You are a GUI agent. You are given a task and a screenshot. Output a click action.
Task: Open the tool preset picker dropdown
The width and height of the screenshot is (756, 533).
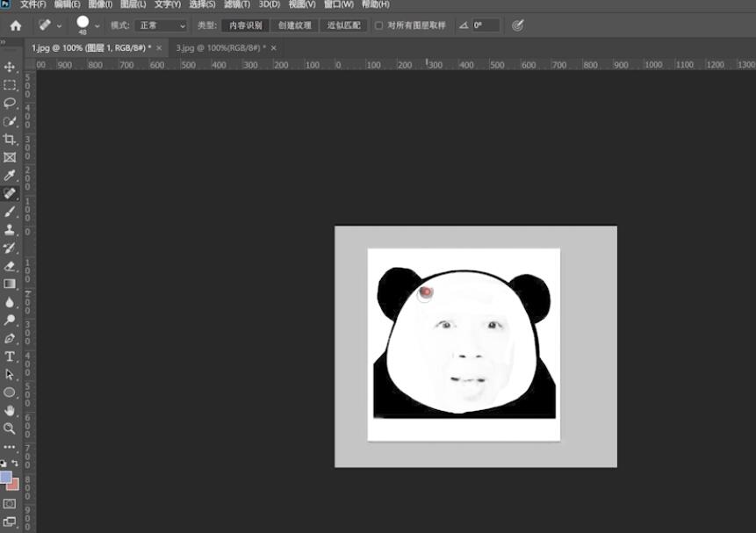[x=59, y=26]
